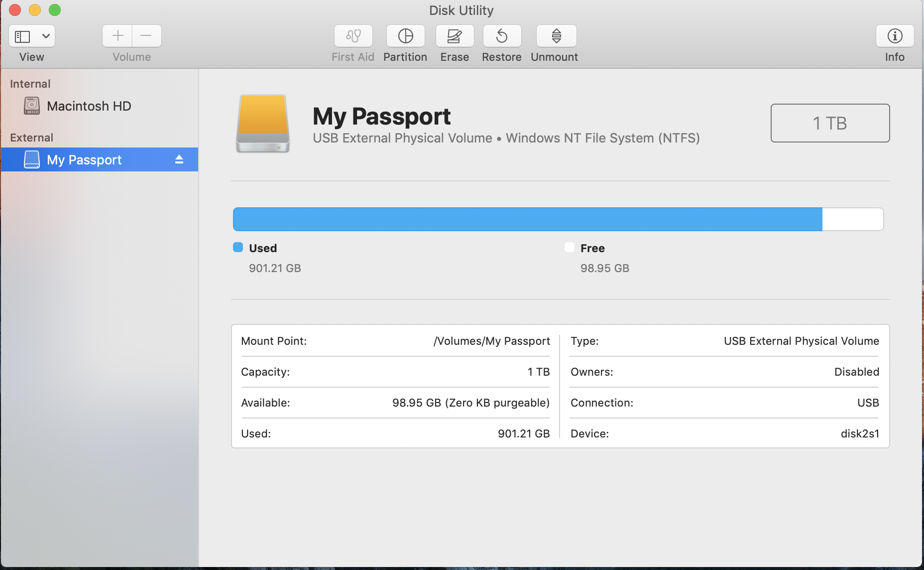Run First Aid stethoscope tool
The height and width of the screenshot is (570, 924).
(x=353, y=36)
